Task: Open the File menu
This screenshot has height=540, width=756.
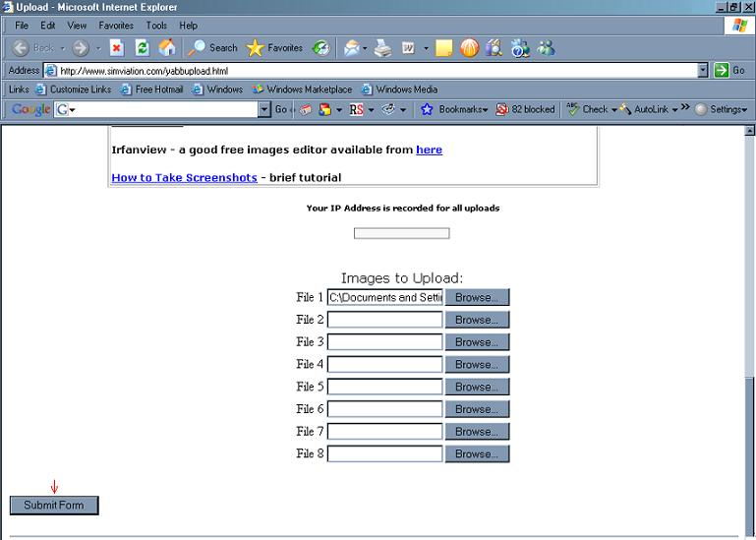Action: (22, 26)
